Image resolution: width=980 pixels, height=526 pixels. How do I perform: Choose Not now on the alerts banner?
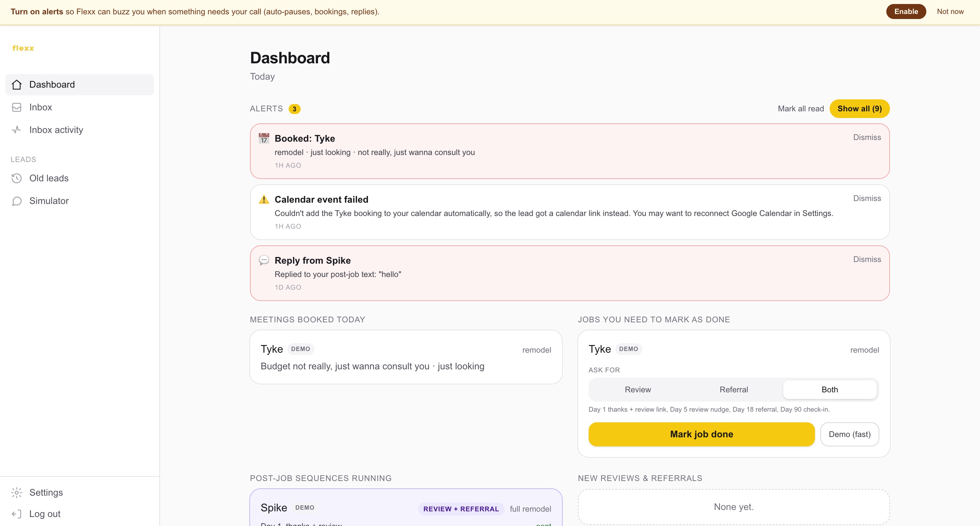pyautogui.click(x=950, y=11)
